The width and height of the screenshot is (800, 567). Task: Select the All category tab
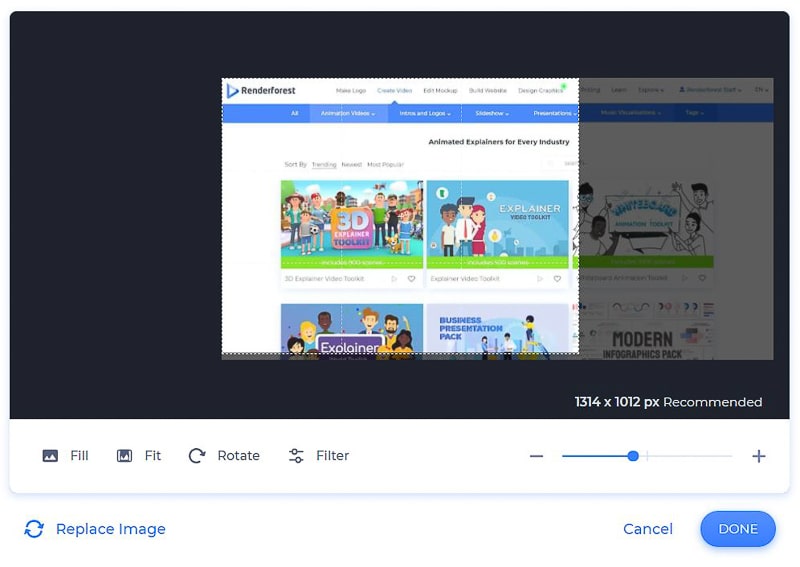point(294,113)
